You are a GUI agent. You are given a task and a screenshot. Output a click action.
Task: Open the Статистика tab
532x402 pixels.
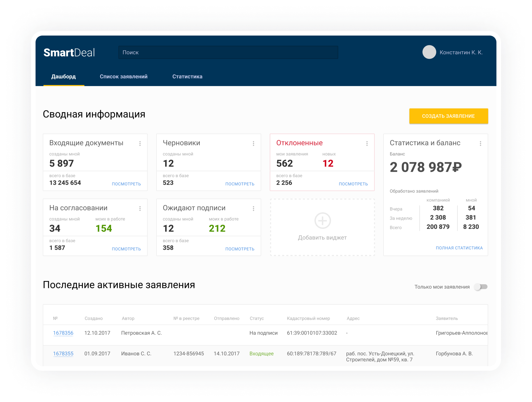[x=187, y=77]
